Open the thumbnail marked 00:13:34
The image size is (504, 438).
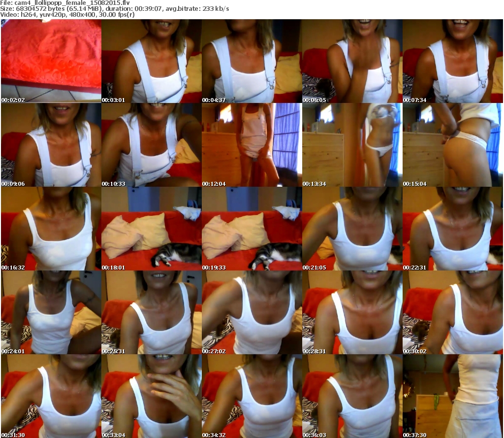click(352, 145)
